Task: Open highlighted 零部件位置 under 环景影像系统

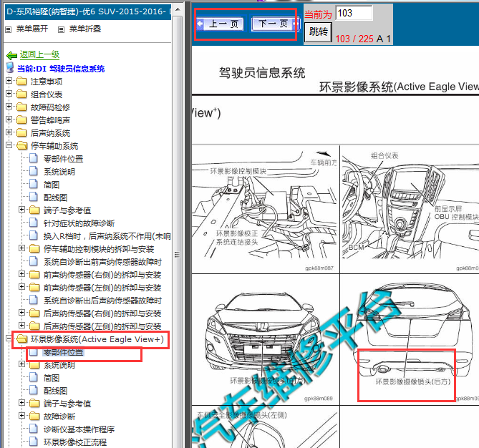Action: [63, 352]
